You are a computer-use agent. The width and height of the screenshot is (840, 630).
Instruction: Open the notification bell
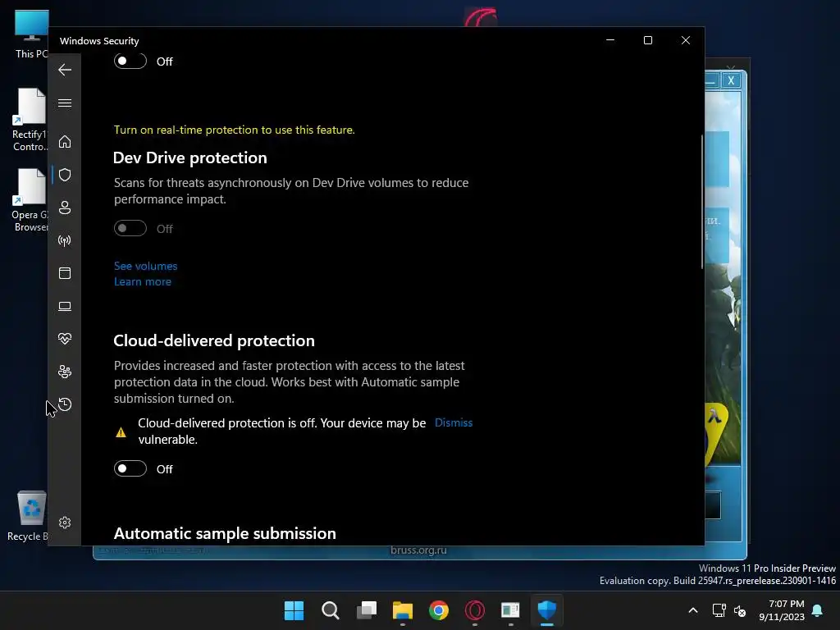coord(818,610)
